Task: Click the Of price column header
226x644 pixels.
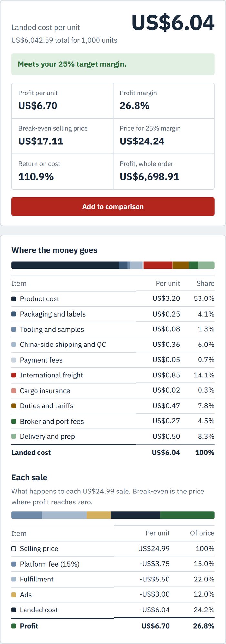Action: [x=202, y=533]
